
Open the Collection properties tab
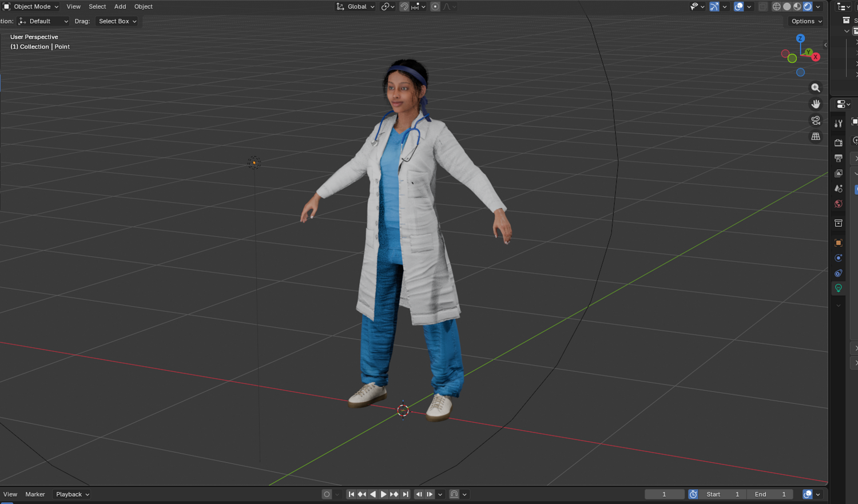[x=839, y=223]
